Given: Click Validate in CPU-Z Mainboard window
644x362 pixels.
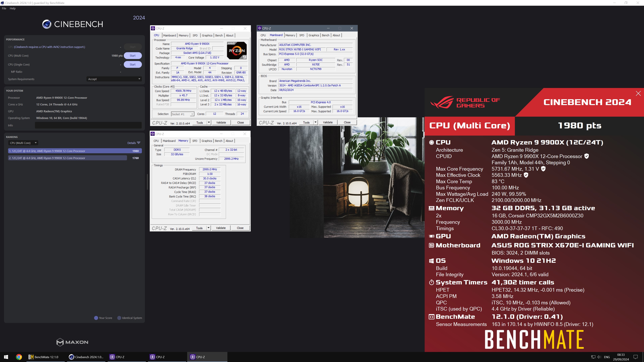Looking at the screenshot, I should (x=328, y=122).
